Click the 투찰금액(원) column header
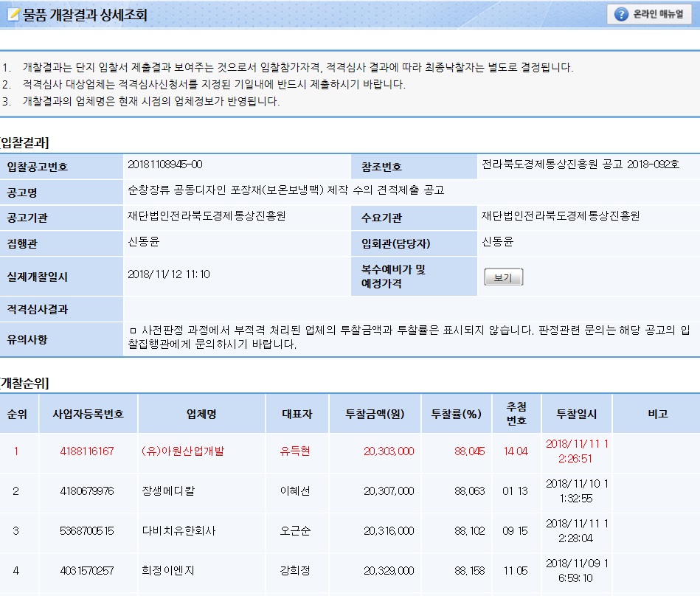Image resolution: width=700 pixels, height=596 pixels. [x=374, y=415]
